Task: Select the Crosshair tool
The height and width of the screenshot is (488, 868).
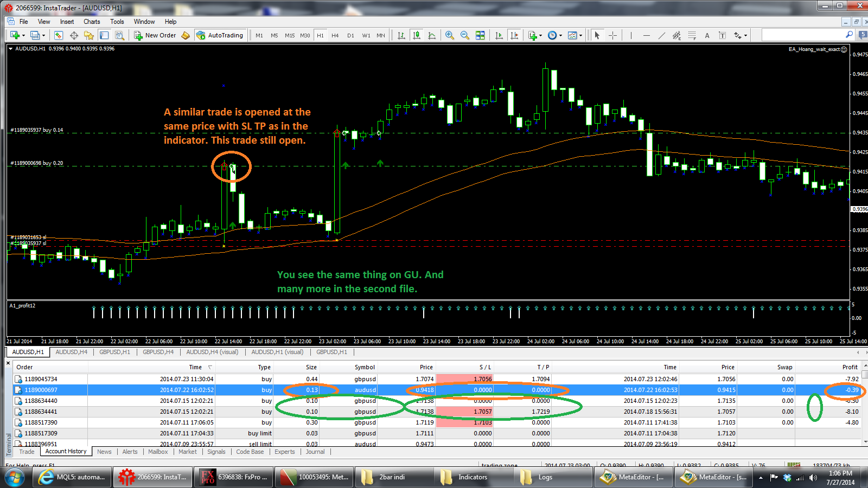Action: 612,35
